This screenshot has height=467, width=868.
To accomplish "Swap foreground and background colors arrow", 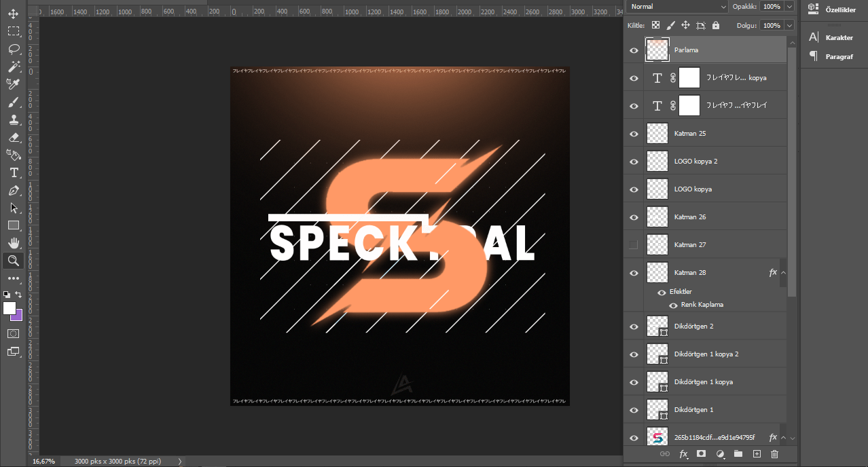I will 19,294.
